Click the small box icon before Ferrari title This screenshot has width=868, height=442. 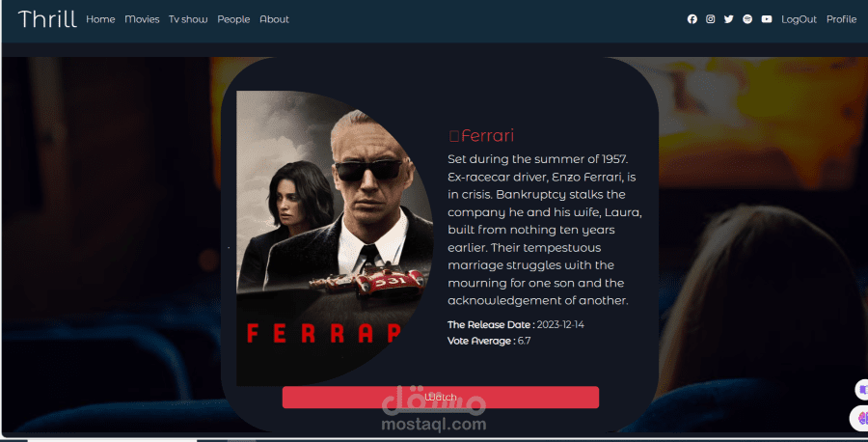[x=454, y=136]
